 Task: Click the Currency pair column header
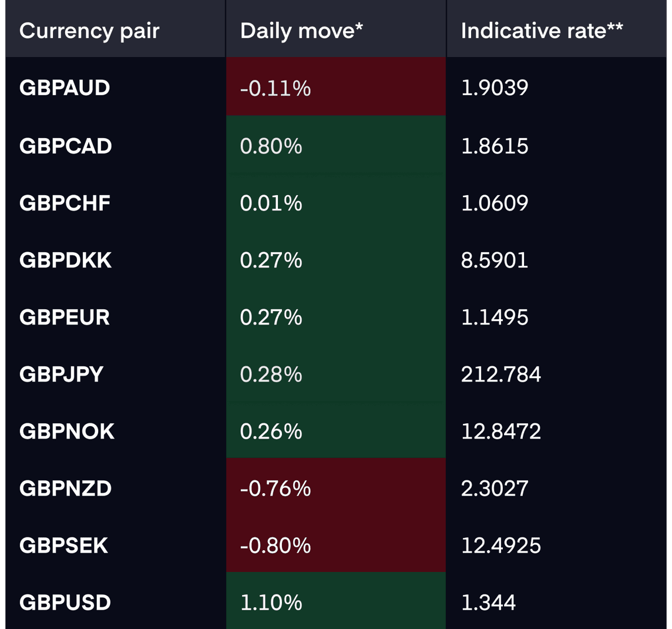click(x=89, y=31)
